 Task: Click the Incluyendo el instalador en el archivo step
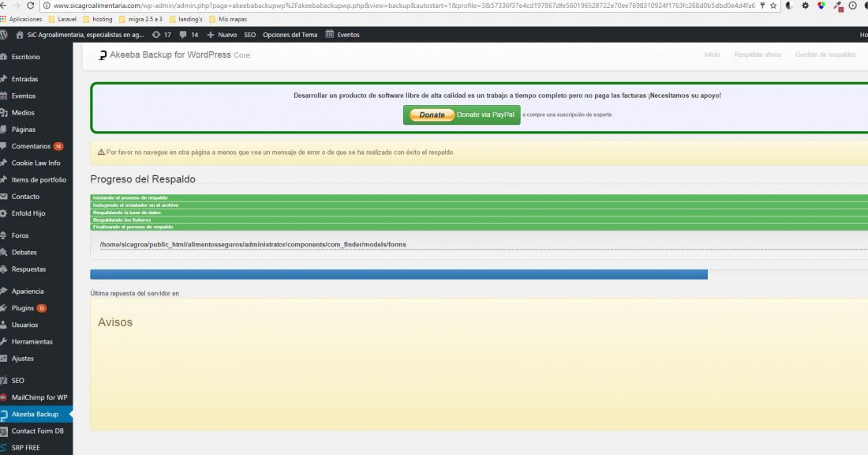[479, 205]
